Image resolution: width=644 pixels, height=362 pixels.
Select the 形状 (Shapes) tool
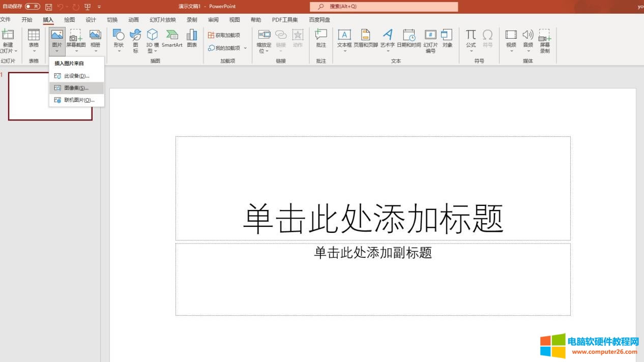click(118, 40)
